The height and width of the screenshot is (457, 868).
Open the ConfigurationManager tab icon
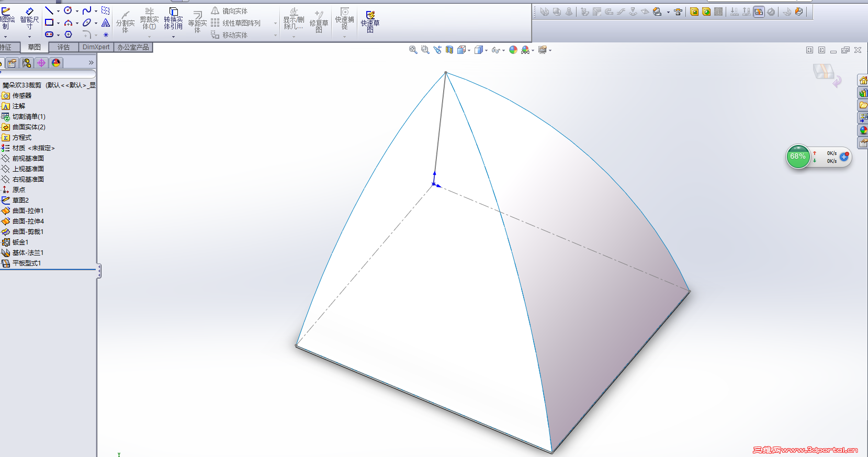pos(27,63)
